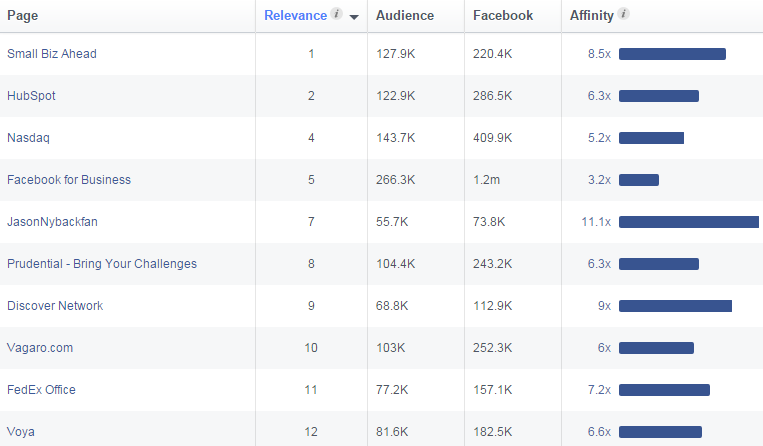Sort by the Facebook column header
Image resolution: width=763 pixels, height=446 pixels.
(503, 16)
